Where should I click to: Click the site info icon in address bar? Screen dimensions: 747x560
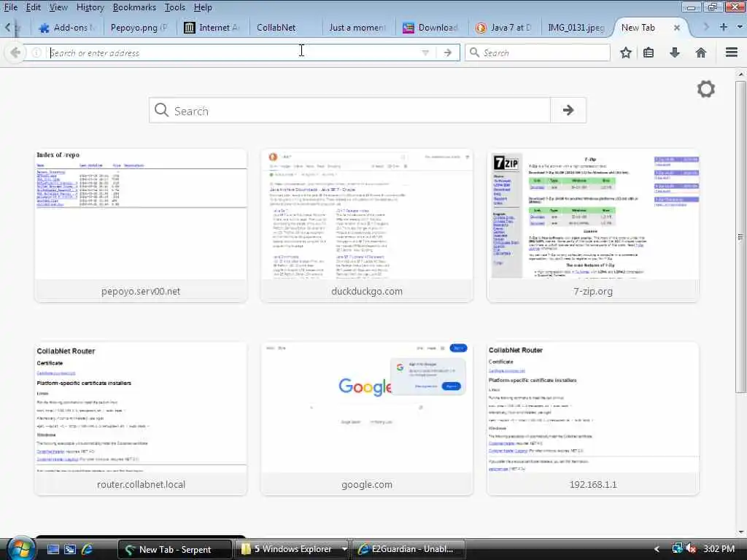pyautogui.click(x=36, y=52)
